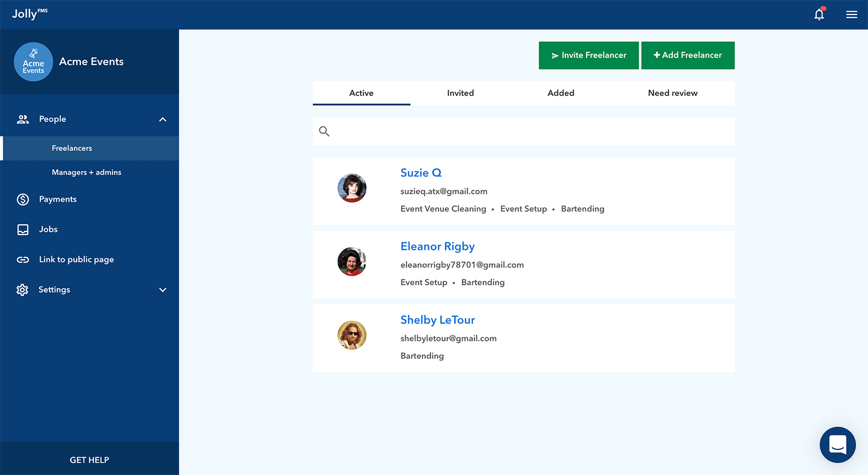
Task: Click the search magnifier icon
Action: pyautogui.click(x=324, y=131)
